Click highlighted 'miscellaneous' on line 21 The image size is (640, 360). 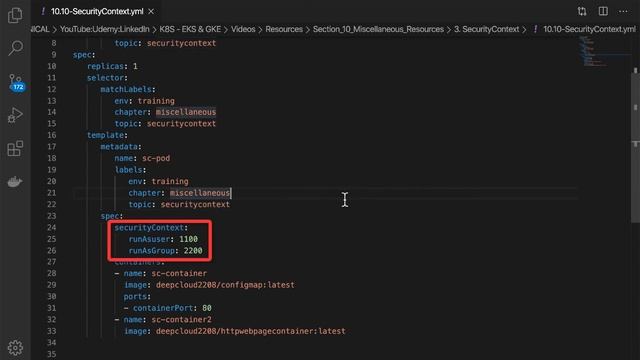pyautogui.click(x=200, y=193)
